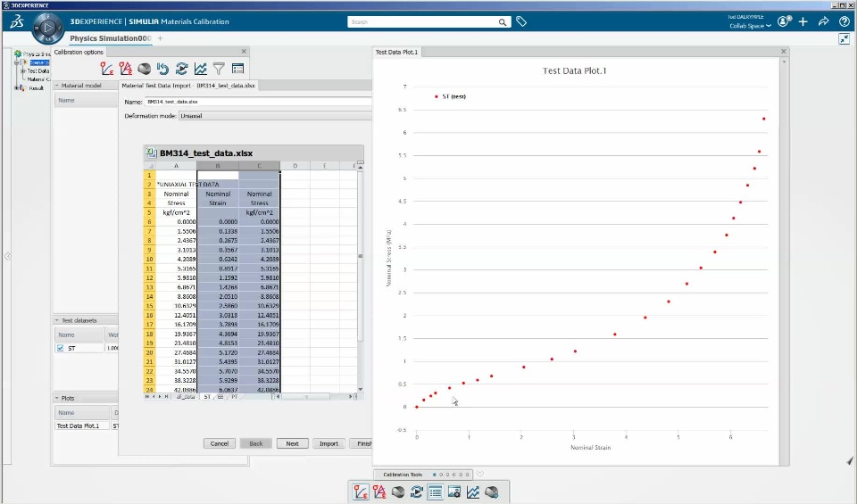Viewport: 857px width, 504px height.
Task: Expand the Test Data tree node
Action: tap(23, 71)
